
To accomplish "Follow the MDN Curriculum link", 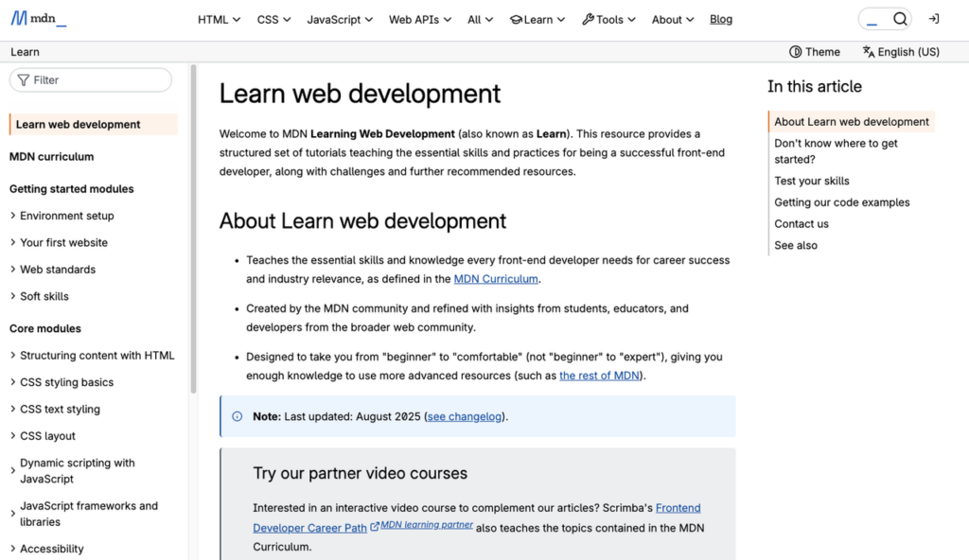I will click(x=496, y=279).
